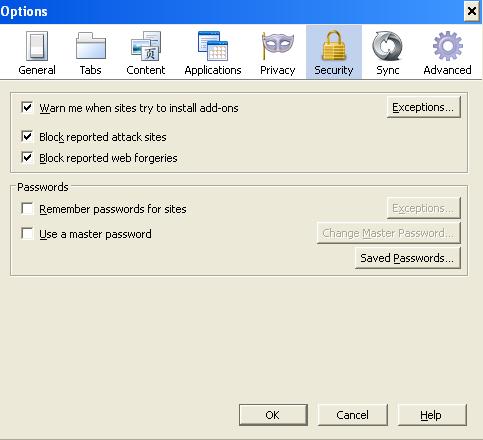Open the Content options panel

pos(146,53)
